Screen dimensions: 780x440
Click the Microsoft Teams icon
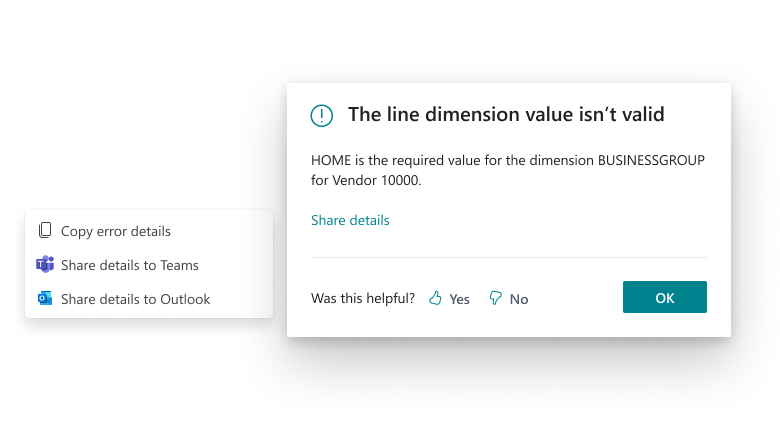coord(45,265)
